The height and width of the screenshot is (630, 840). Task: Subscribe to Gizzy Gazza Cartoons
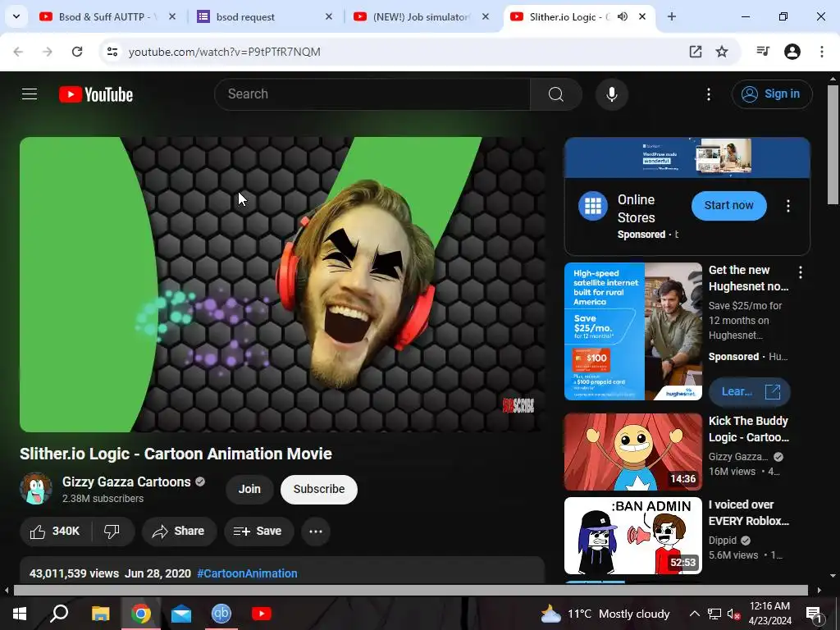pyautogui.click(x=319, y=489)
